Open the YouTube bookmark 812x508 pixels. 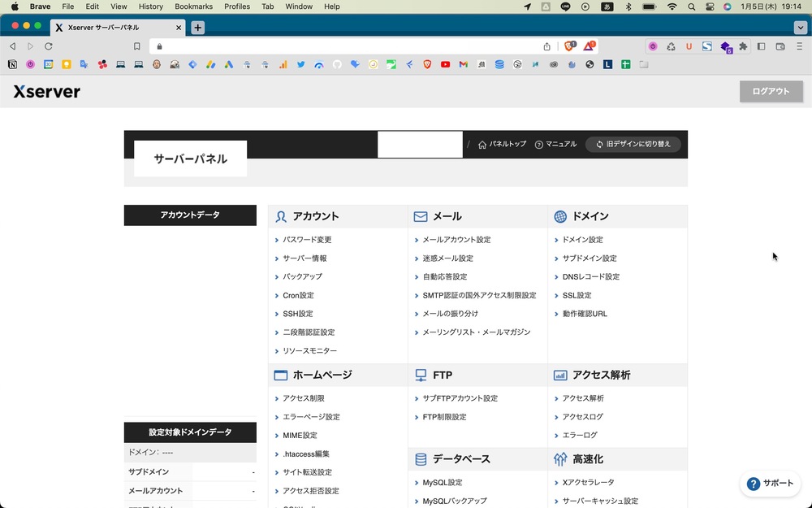[445, 65]
